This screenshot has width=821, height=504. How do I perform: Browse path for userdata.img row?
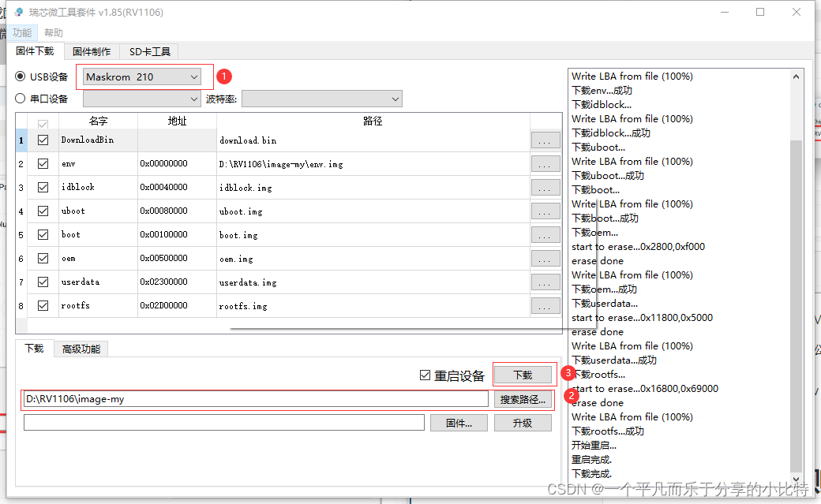pyautogui.click(x=545, y=282)
